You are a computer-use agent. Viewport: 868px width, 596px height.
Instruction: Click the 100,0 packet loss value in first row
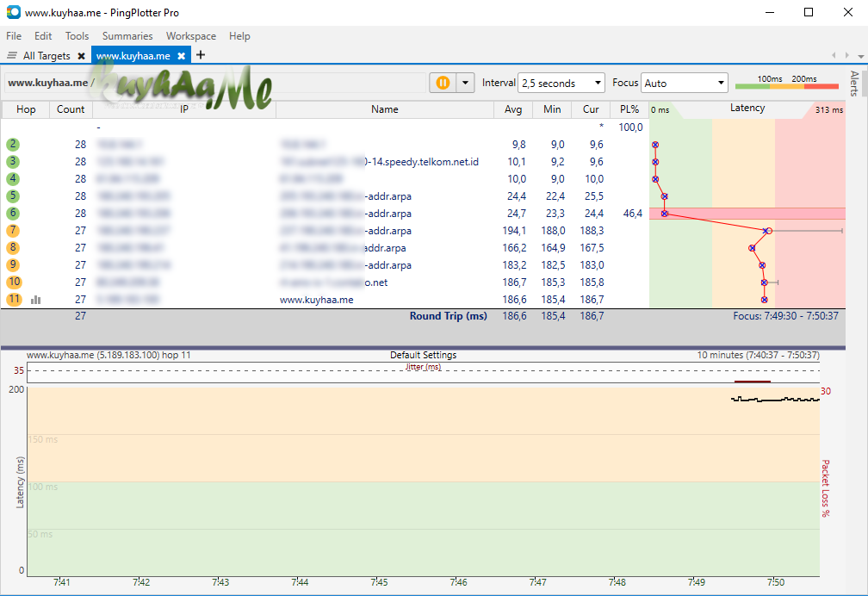click(x=630, y=127)
